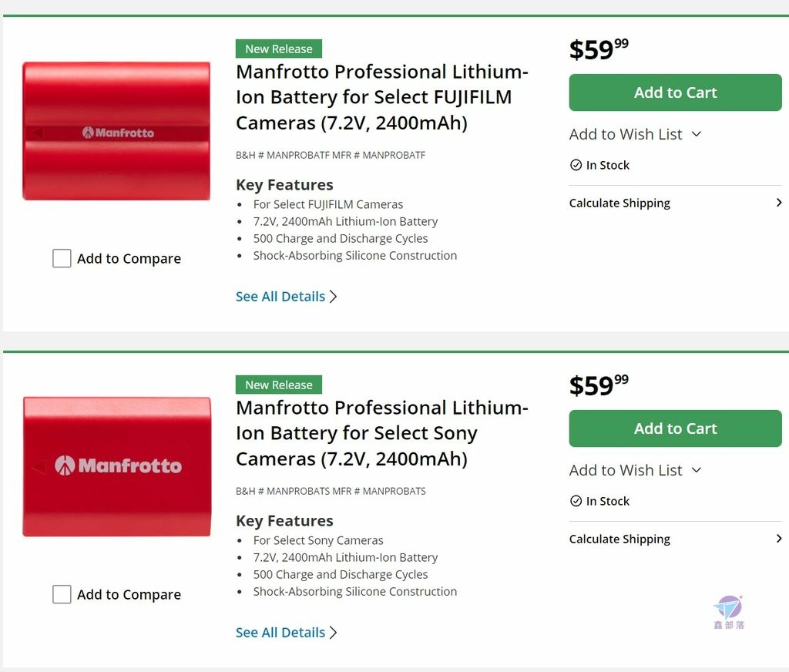Open See All Details for the FUJIFILM battery
789x672 pixels.
coord(280,297)
